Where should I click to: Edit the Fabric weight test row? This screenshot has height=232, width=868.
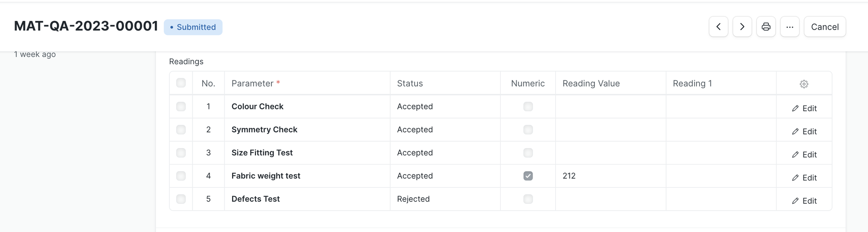pyautogui.click(x=804, y=178)
